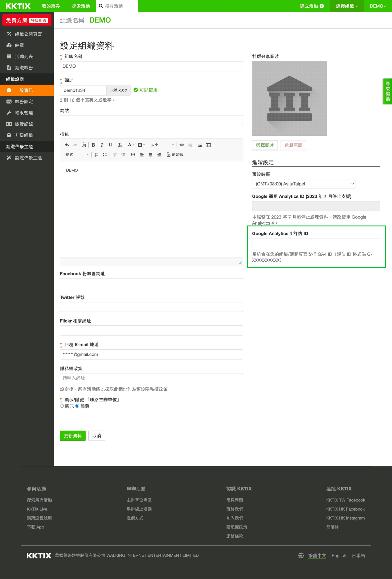Apply block quote formatting

[133, 155]
